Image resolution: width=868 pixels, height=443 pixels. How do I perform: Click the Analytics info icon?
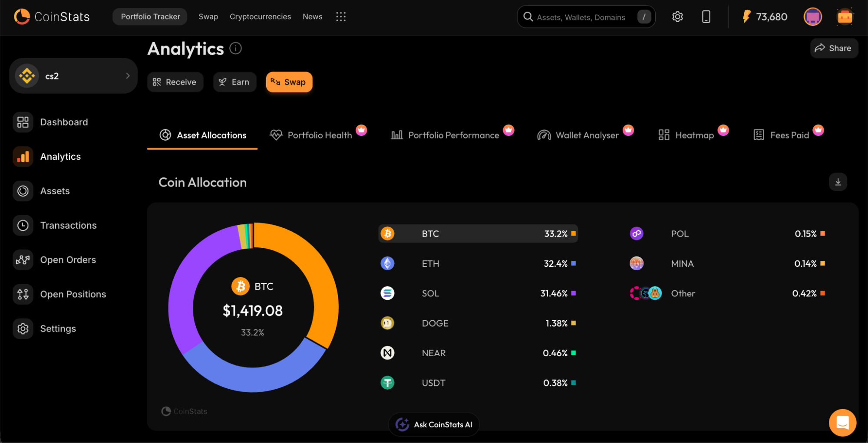[x=235, y=49]
